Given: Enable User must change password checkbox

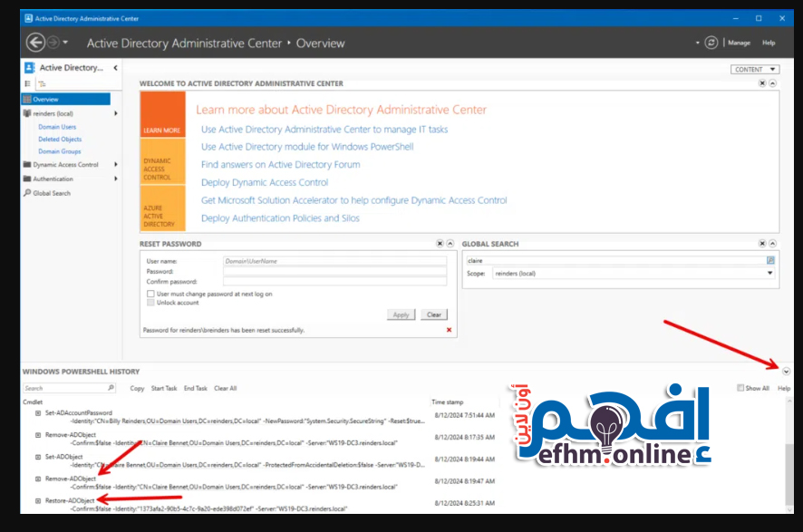Looking at the screenshot, I should 150,294.
